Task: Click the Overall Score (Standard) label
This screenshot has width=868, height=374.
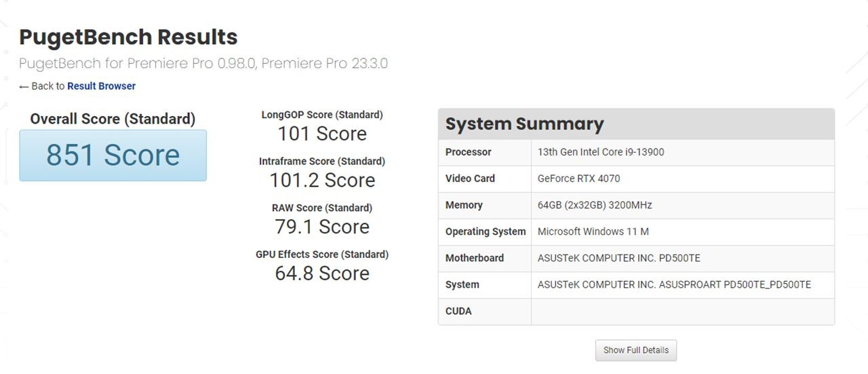Action: [x=113, y=119]
